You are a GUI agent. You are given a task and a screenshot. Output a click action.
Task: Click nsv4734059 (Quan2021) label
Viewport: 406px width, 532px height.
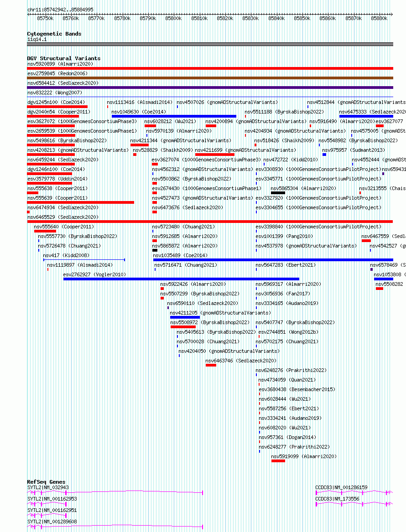tap(287, 380)
